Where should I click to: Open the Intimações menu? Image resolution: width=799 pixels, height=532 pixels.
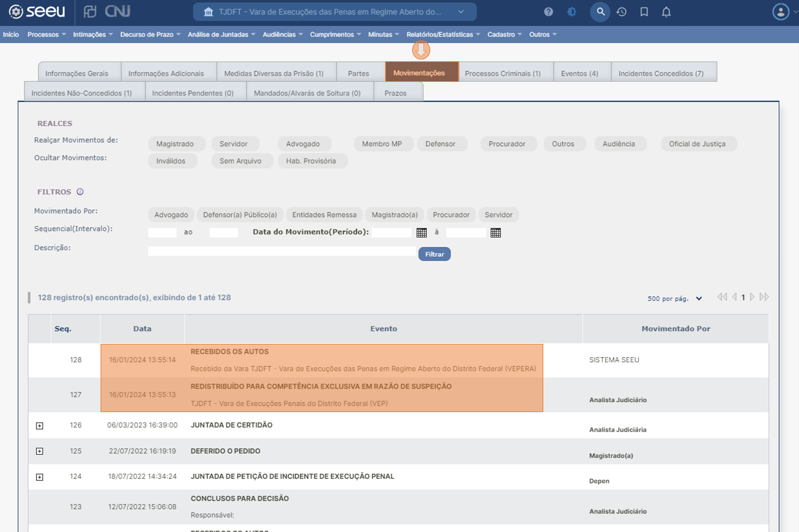93,35
